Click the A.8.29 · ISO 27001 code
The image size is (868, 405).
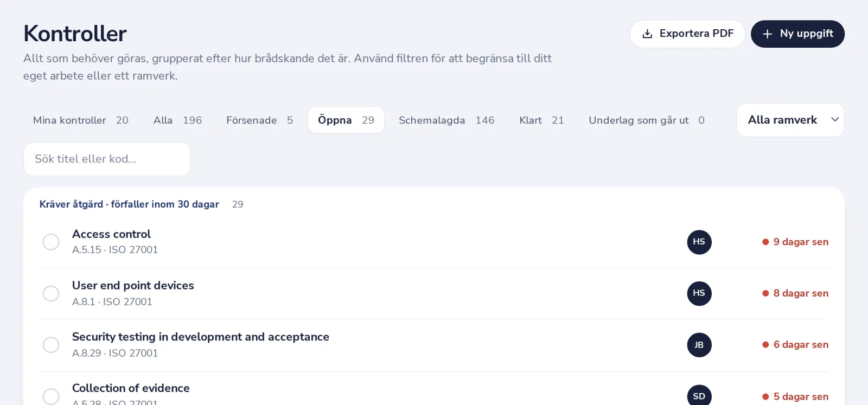click(x=115, y=353)
